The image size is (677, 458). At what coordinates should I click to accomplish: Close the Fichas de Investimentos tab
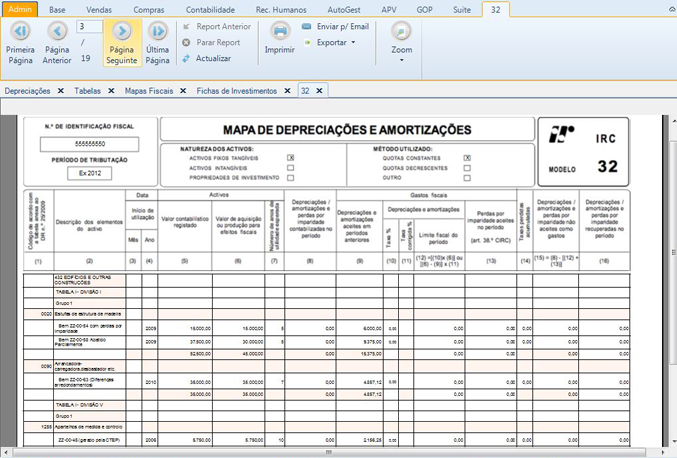[x=286, y=90]
